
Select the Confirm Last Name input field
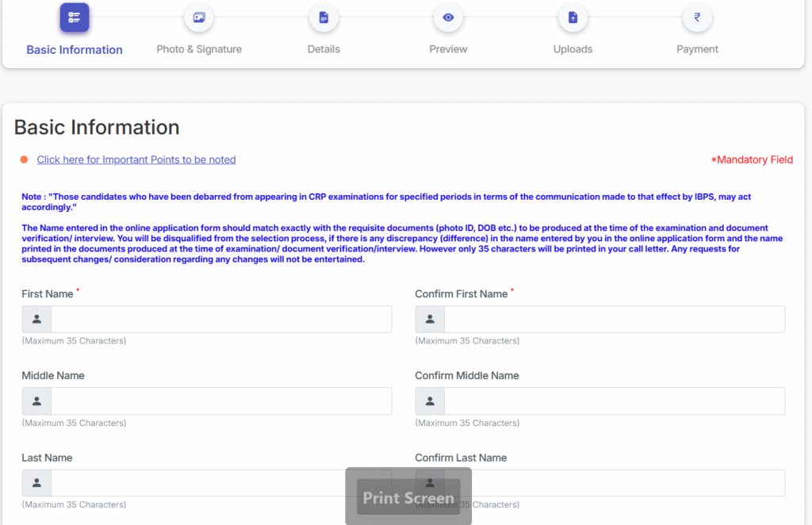pos(634,483)
